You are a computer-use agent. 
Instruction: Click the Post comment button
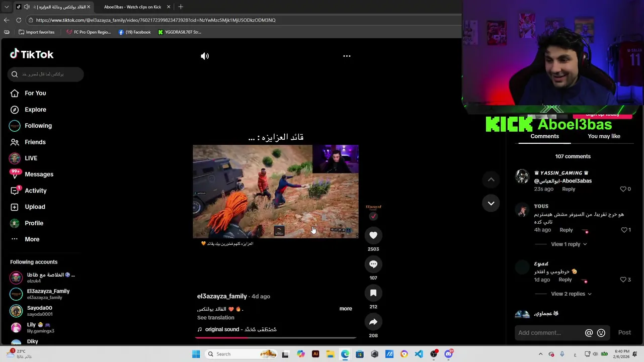click(624, 332)
